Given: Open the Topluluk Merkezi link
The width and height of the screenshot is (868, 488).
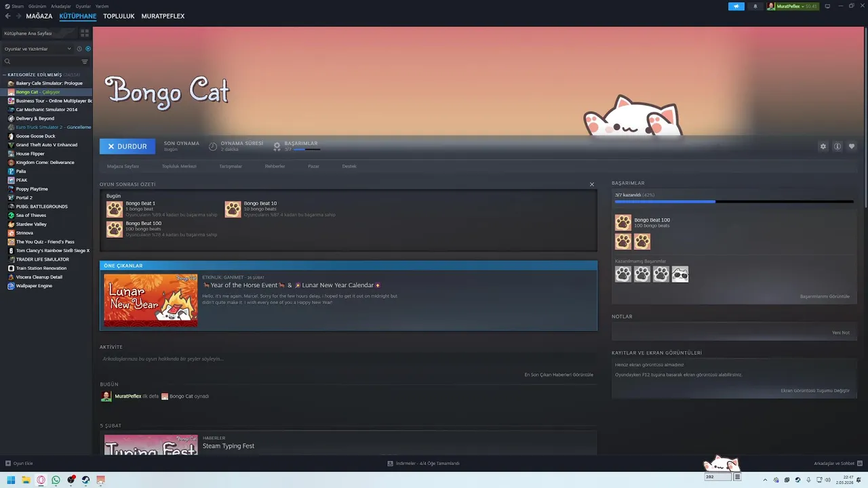Looking at the screenshot, I should pyautogui.click(x=179, y=166).
